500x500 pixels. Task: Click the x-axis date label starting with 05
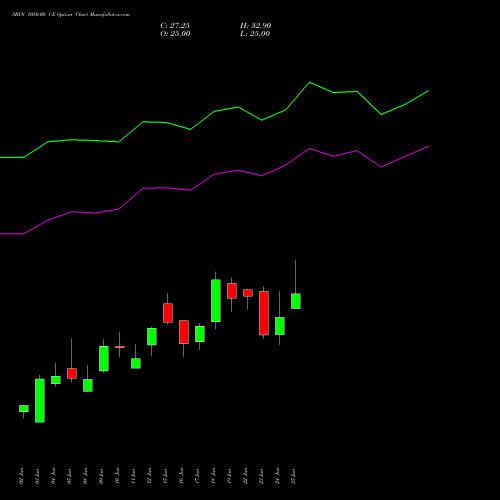(69, 476)
